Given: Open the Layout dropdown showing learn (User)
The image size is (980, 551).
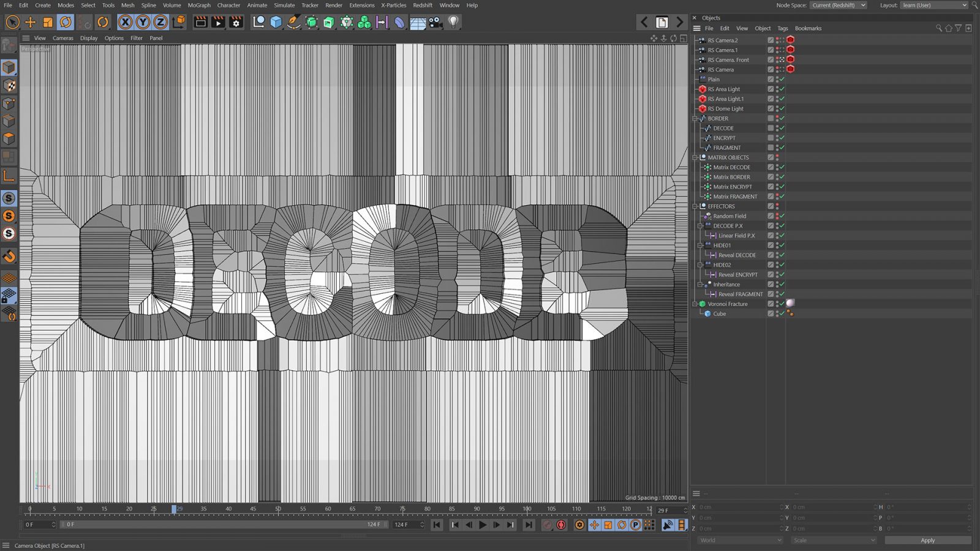Looking at the screenshot, I should [x=933, y=5].
